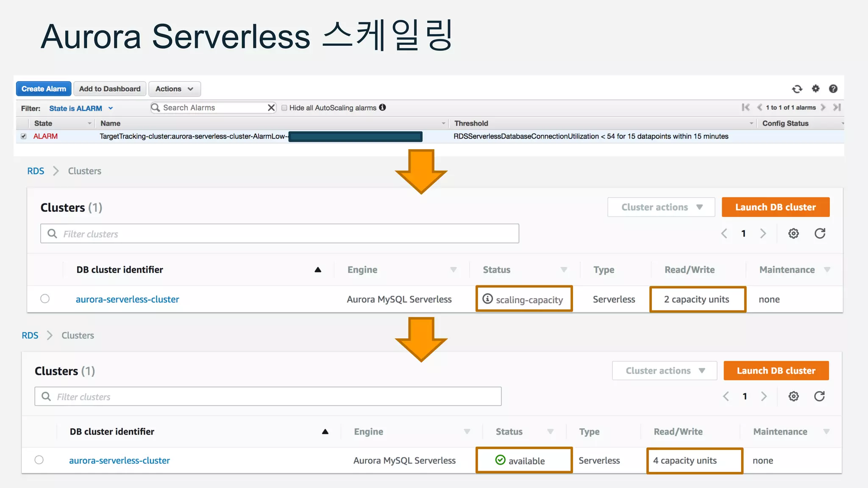Go to previous page of alarms
Viewport: 868px width, 488px height.
point(759,108)
